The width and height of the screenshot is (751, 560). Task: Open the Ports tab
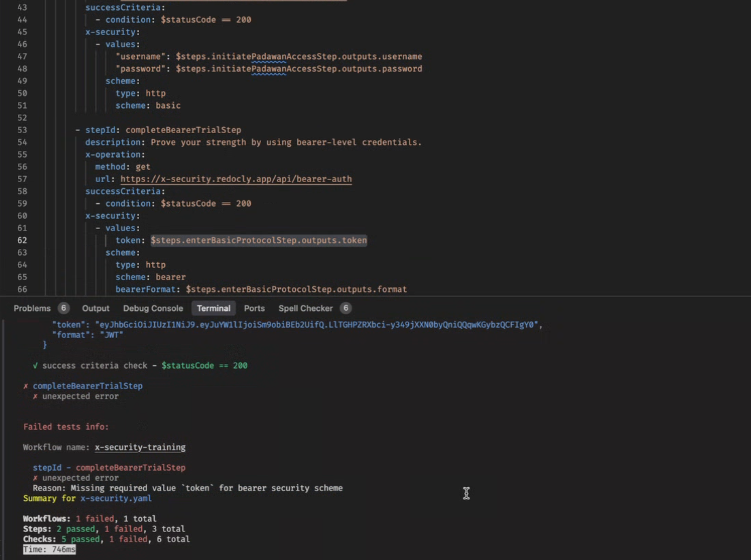[254, 308]
